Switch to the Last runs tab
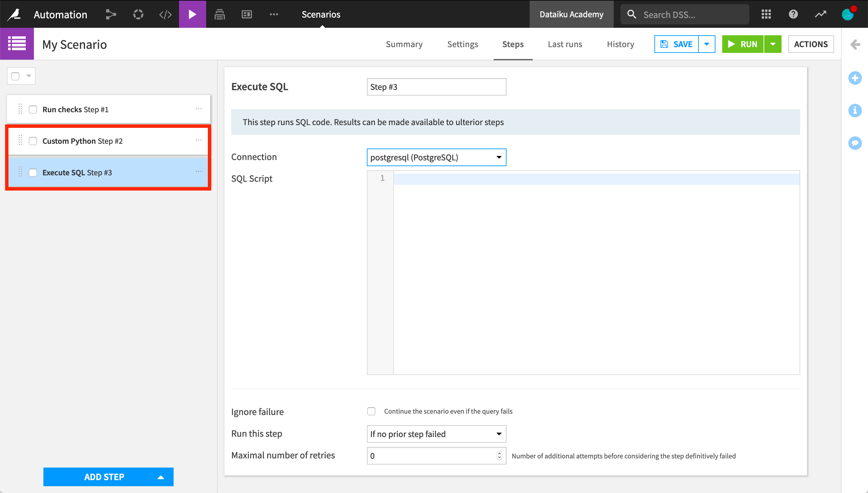The width and height of the screenshot is (868, 493). click(565, 44)
